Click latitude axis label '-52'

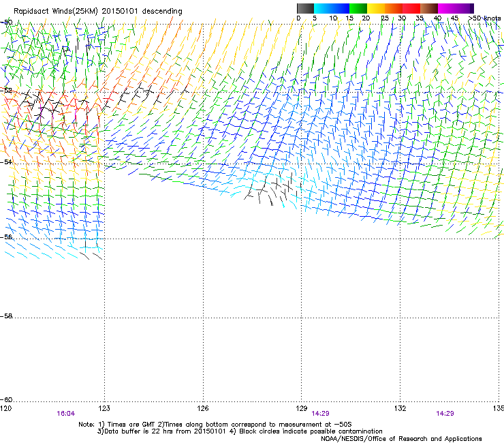[6, 91]
